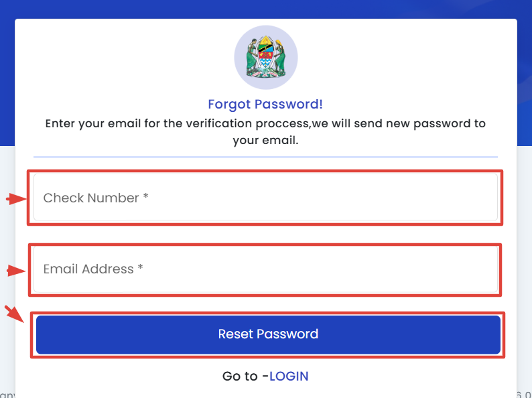Click the 'Go to -' label
Viewport: 532px width, 398px height.
[x=245, y=377]
